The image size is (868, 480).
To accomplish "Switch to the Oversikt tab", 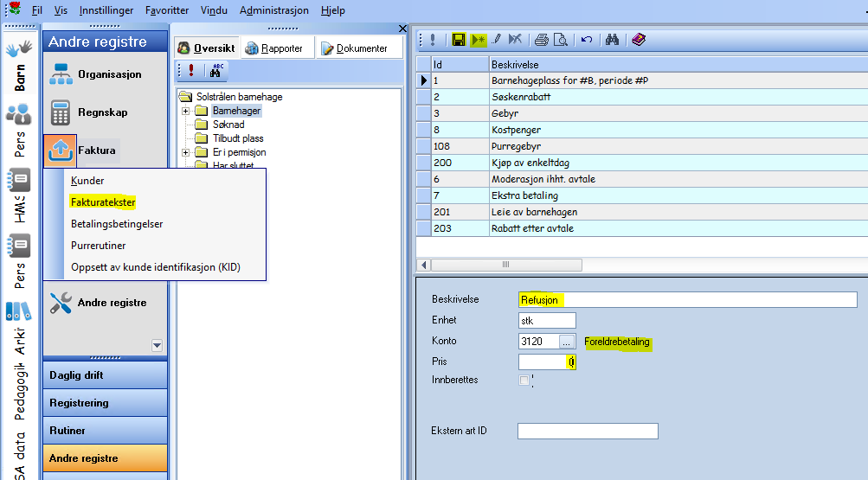I will pyautogui.click(x=207, y=48).
